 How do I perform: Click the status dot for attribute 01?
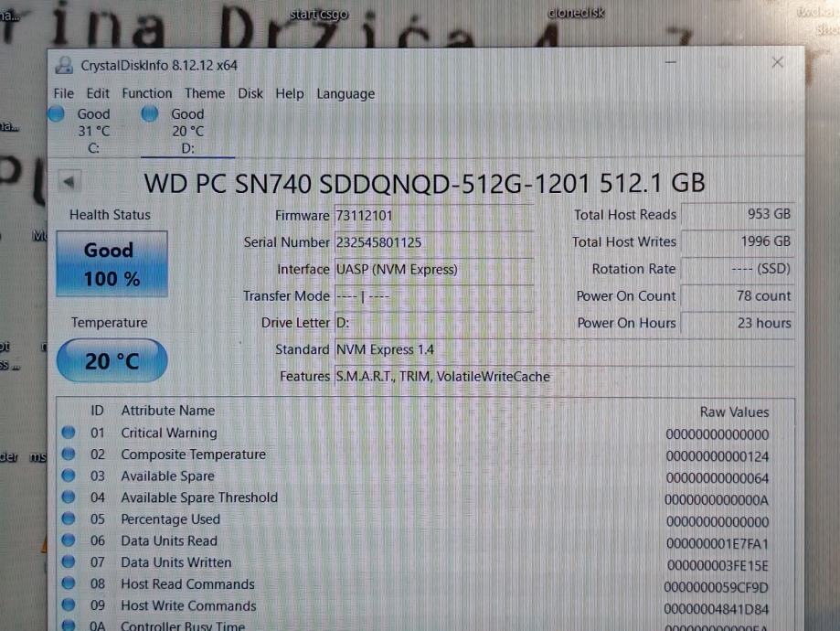pyautogui.click(x=68, y=433)
